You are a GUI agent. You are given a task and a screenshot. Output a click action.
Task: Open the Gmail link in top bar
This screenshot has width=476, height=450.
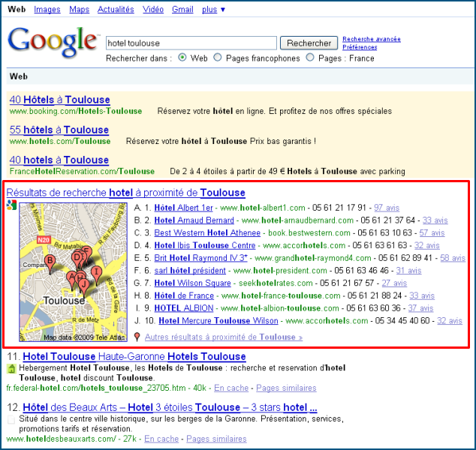pyautogui.click(x=182, y=10)
